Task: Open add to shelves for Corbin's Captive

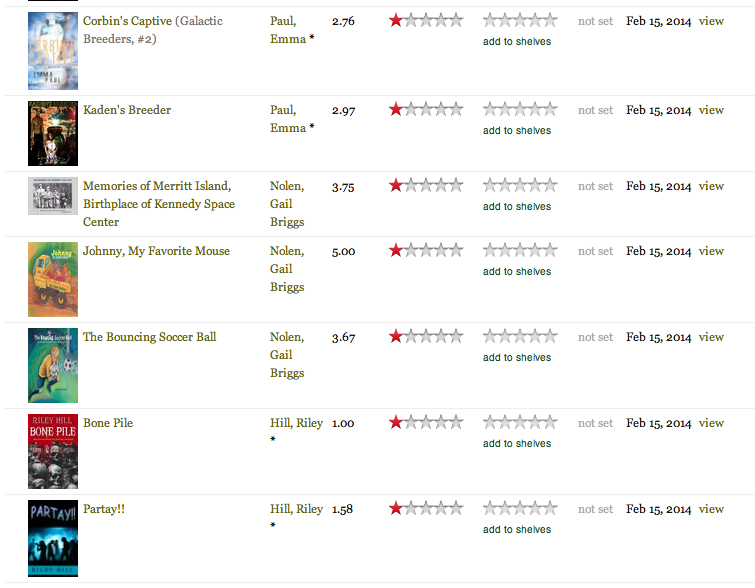Action: 516,42
